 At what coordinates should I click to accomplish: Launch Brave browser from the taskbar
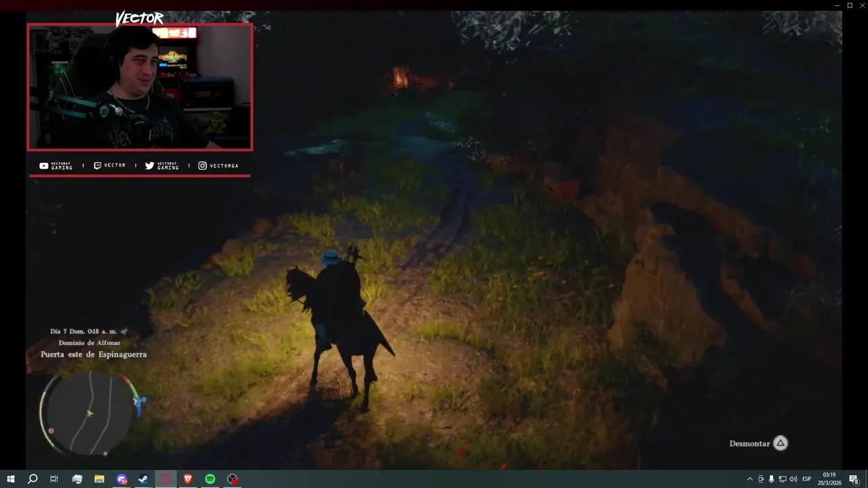(188, 479)
